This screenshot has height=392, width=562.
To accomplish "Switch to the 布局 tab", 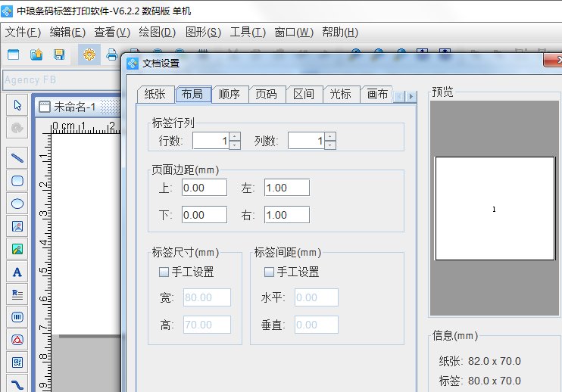I will 193,94.
